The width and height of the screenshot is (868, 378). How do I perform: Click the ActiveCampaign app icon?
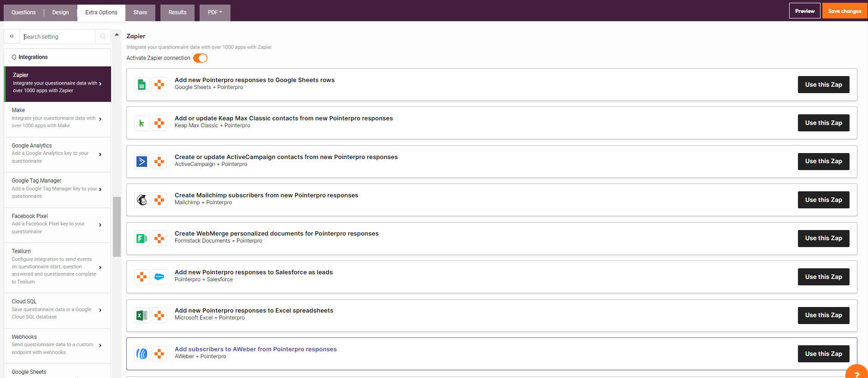[x=142, y=161]
